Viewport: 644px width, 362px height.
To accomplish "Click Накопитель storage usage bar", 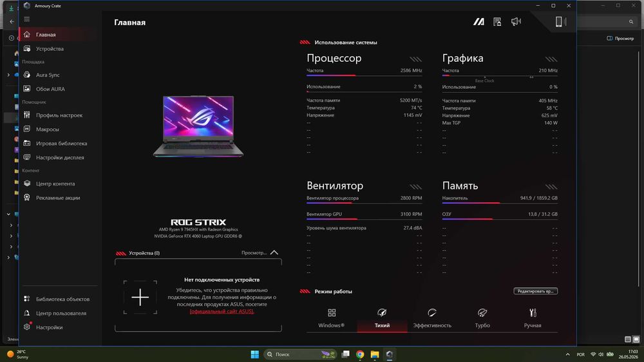I will (x=500, y=202).
